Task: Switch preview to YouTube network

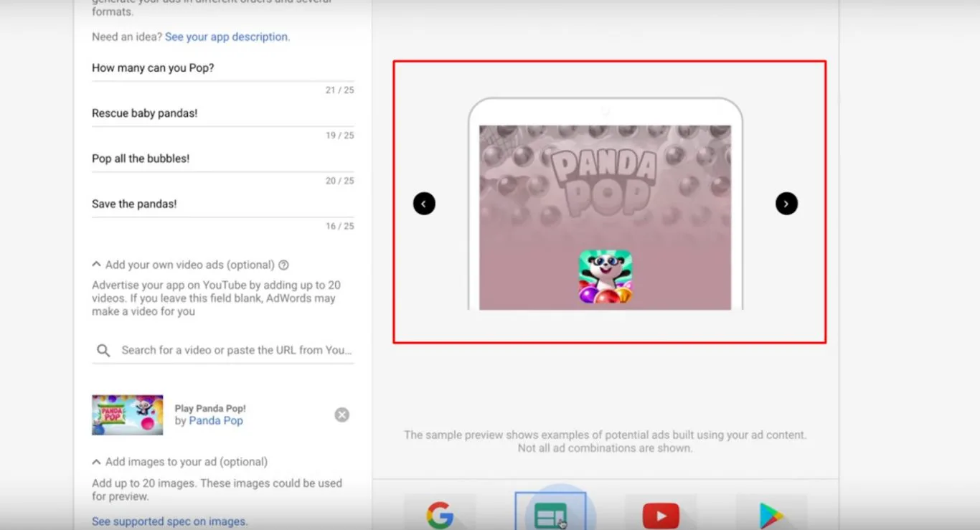Action: click(661, 514)
